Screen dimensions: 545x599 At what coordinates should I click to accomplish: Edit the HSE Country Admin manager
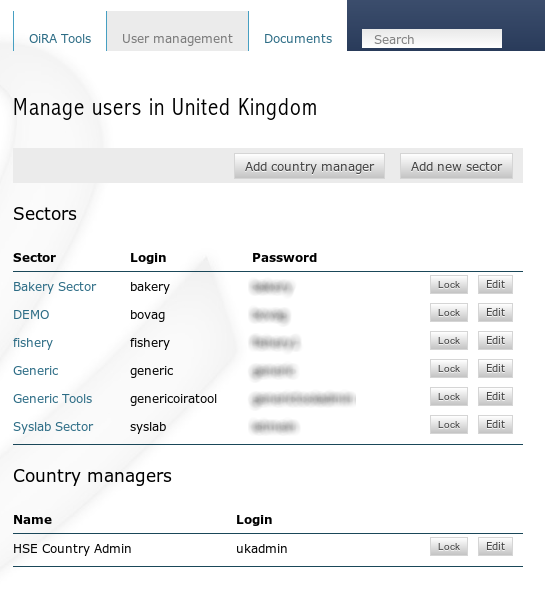495,547
